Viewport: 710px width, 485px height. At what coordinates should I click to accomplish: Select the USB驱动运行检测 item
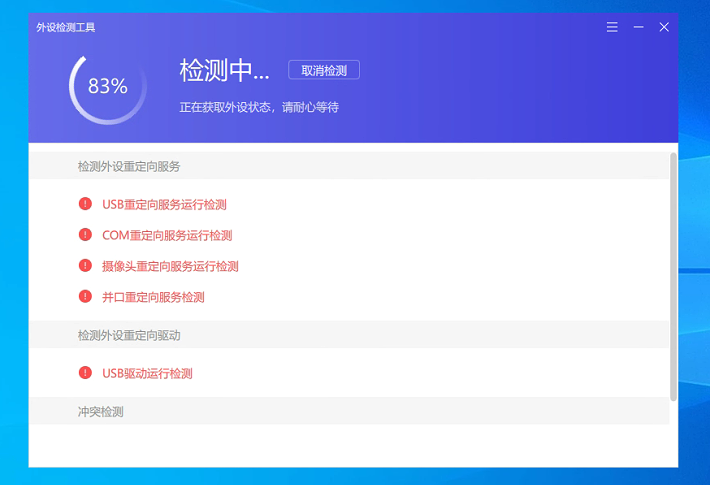click(x=147, y=374)
